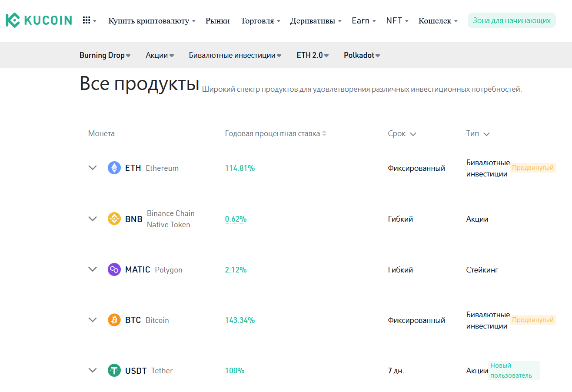Click Фиксированный term in ETH row
This screenshot has height=392, width=572.
416,168
